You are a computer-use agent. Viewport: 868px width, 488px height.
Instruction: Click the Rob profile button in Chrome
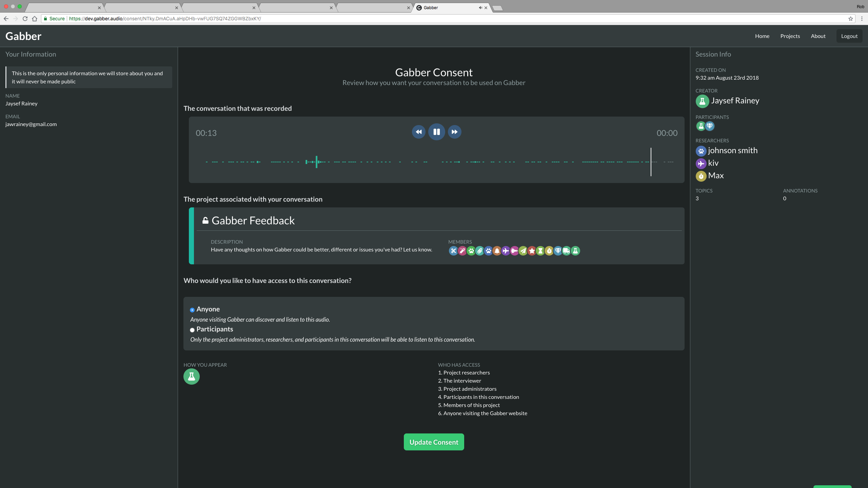coord(861,7)
